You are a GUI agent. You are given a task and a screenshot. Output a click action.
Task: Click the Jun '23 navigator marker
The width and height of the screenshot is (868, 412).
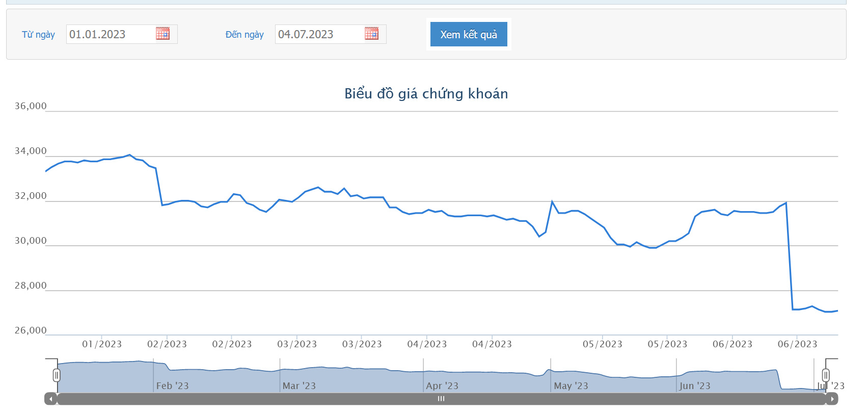pyautogui.click(x=695, y=386)
